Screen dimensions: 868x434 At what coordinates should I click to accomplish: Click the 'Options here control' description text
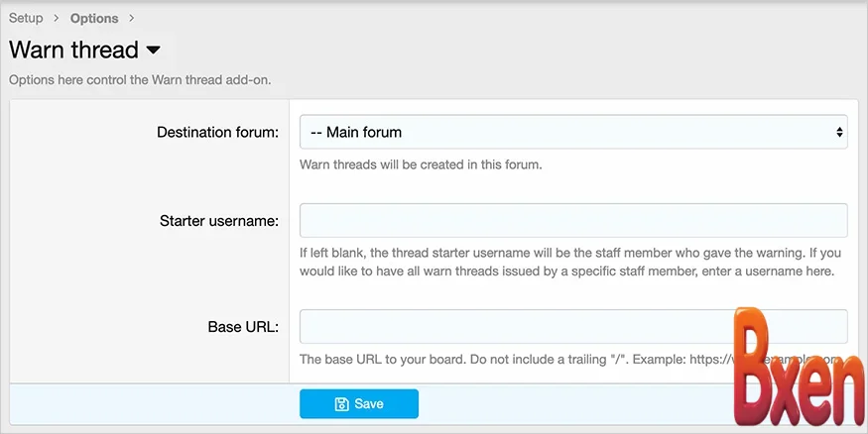(x=139, y=79)
